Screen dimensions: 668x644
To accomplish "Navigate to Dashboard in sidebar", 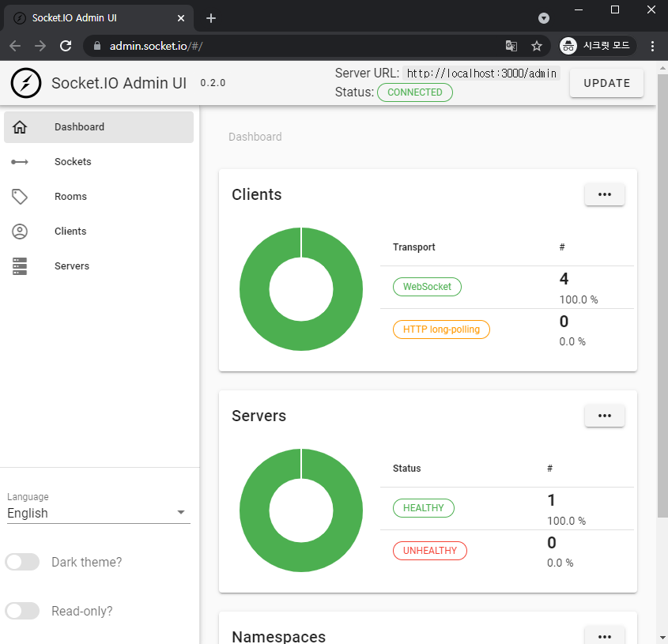I will (99, 127).
